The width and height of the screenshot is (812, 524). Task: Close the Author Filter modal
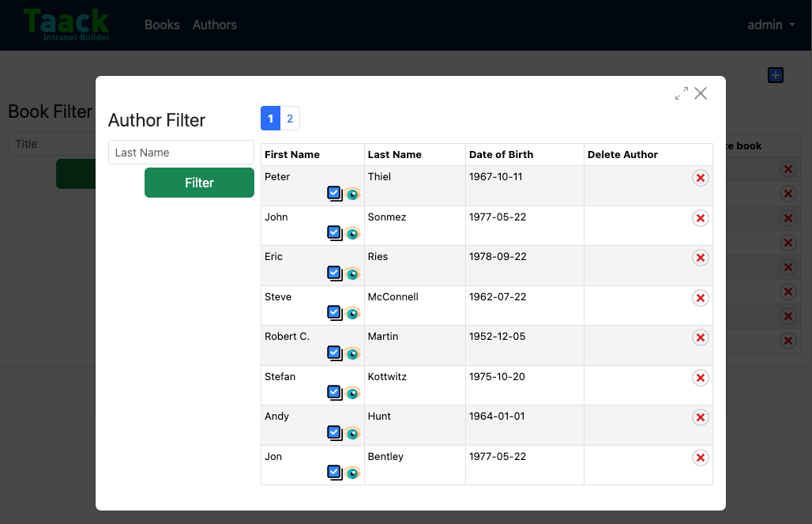coord(701,93)
